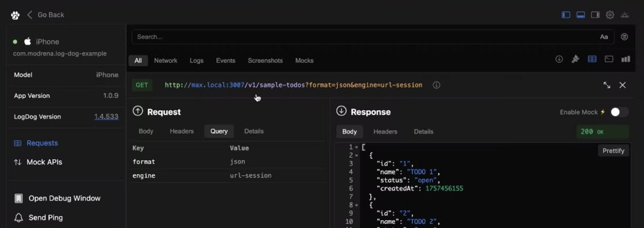The height and width of the screenshot is (228, 644).
Task: Open settings via the gear icon
Action: pyautogui.click(x=610, y=15)
